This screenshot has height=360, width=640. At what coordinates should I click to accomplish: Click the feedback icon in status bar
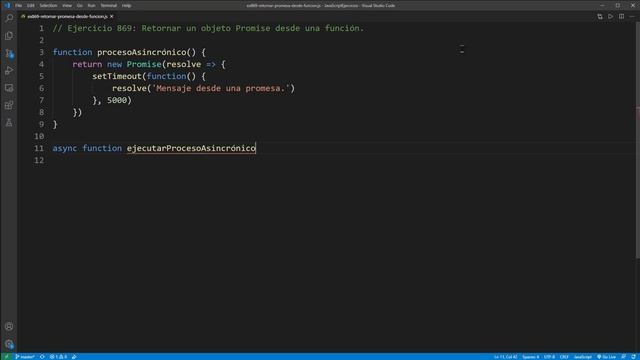tap(624, 357)
